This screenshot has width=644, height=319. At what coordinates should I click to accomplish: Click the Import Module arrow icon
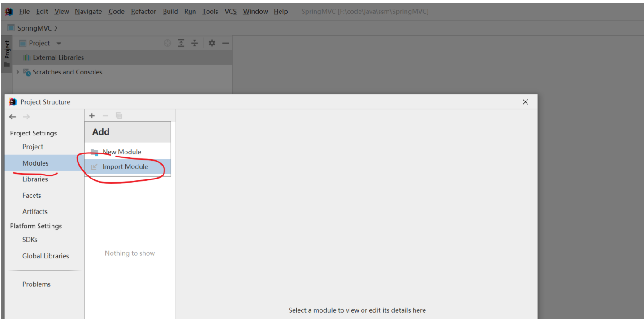(94, 167)
